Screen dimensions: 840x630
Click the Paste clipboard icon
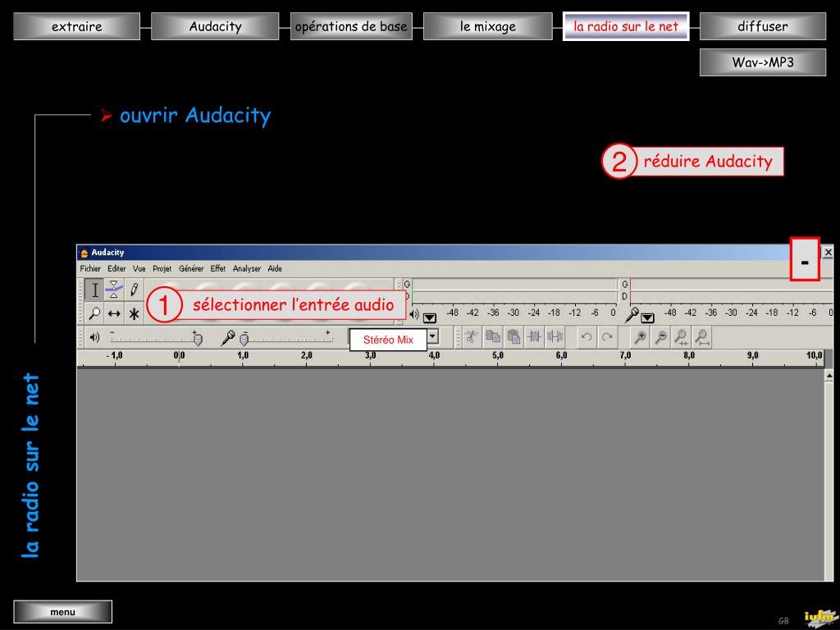click(514, 336)
